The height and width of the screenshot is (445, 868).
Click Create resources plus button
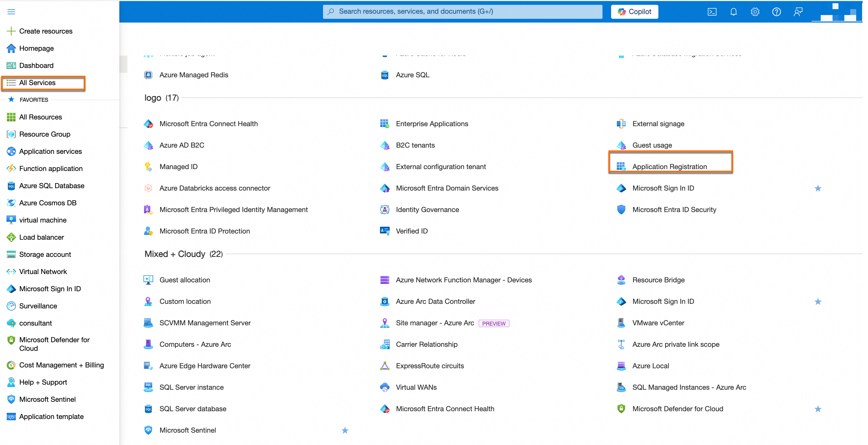11,31
